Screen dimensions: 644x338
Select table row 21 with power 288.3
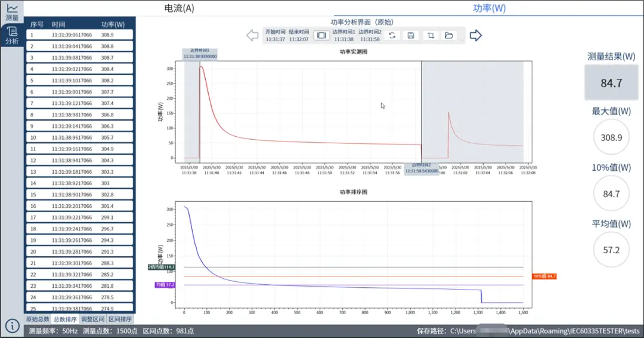point(80,263)
